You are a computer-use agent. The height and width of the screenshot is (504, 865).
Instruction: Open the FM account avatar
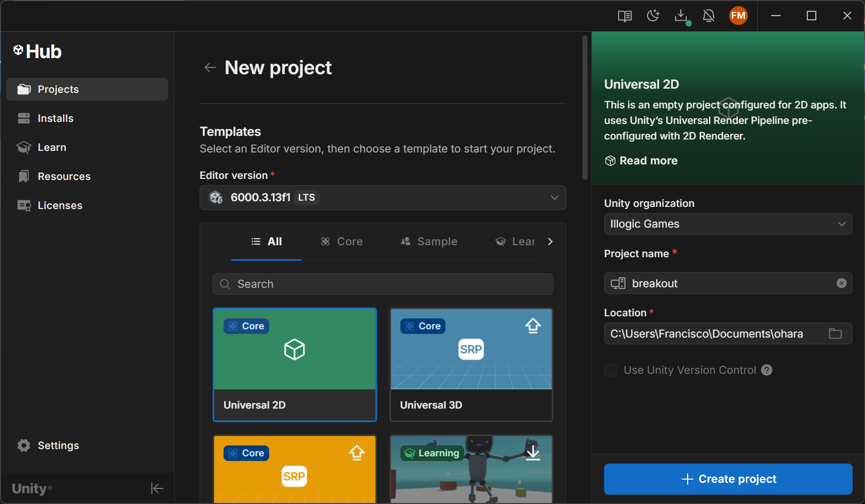click(x=738, y=16)
